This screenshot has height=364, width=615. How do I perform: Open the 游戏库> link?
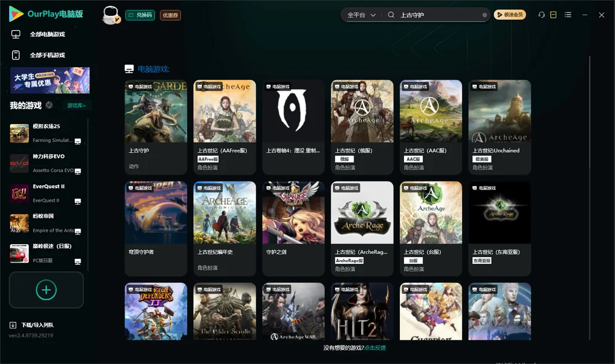(x=76, y=106)
